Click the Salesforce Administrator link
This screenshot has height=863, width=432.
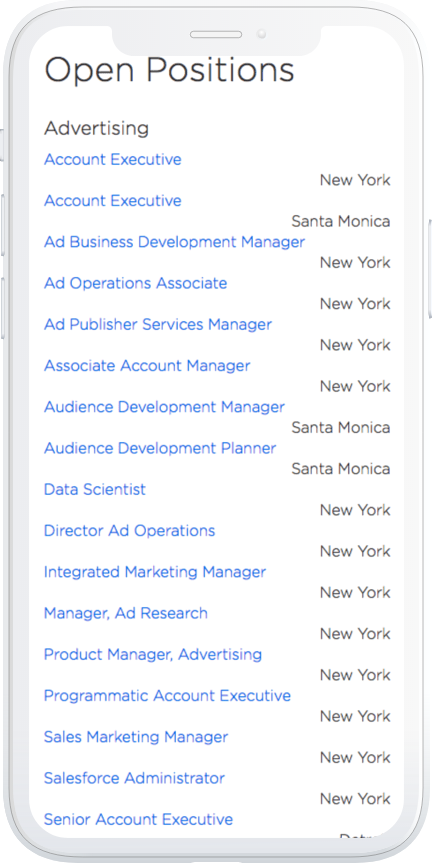pyautogui.click(x=134, y=778)
